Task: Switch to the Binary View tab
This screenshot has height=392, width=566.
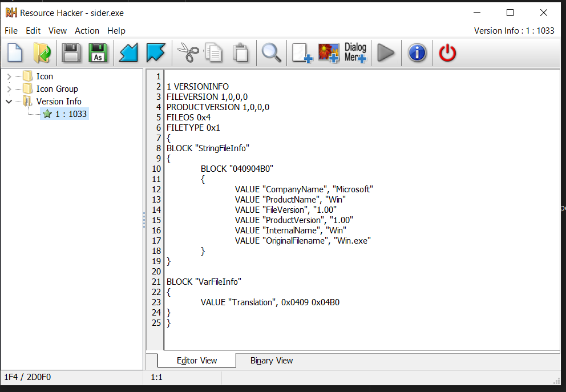Action: pyautogui.click(x=272, y=360)
